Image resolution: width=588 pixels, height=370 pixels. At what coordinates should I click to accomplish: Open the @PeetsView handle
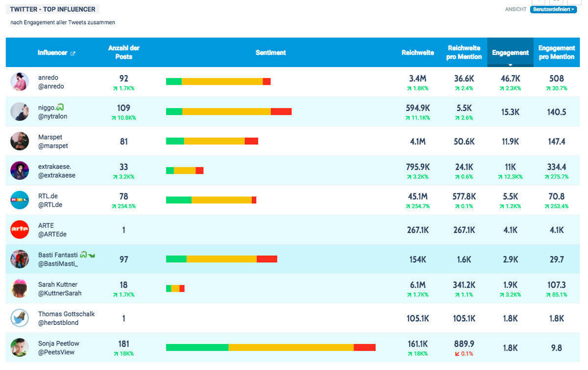[55, 352]
